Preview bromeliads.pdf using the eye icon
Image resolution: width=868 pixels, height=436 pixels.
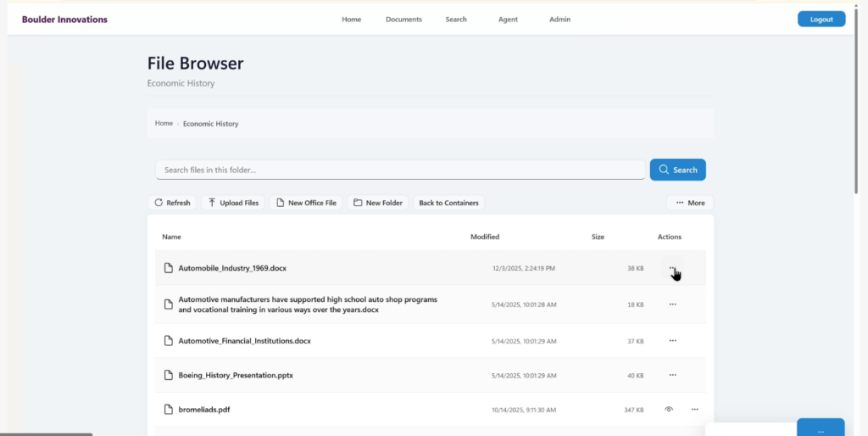pos(669,410)
